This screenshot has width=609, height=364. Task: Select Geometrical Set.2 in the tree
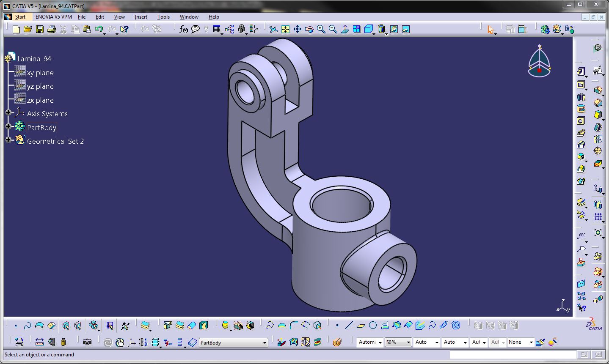coord(55,141)
